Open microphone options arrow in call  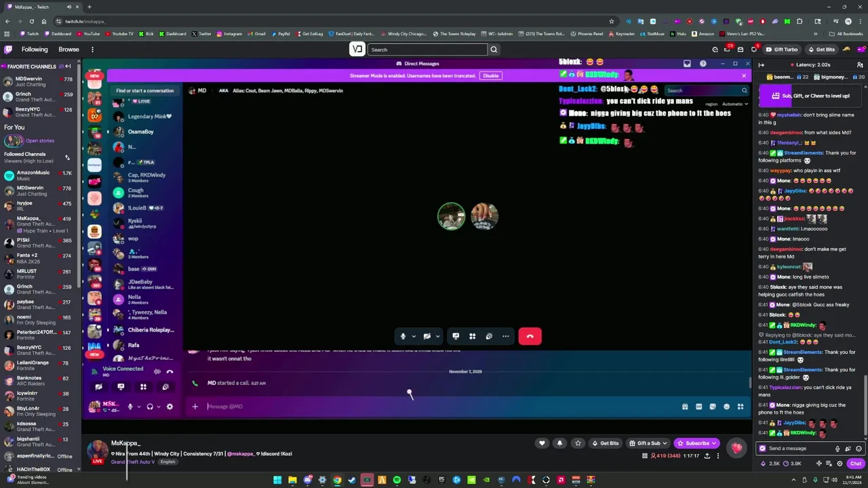coord(414,336)
